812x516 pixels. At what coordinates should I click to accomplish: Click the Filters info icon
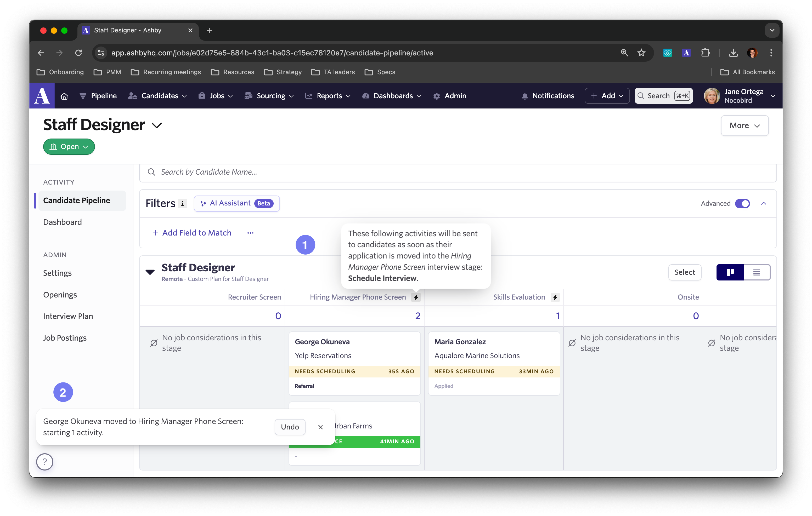(182, 204)
